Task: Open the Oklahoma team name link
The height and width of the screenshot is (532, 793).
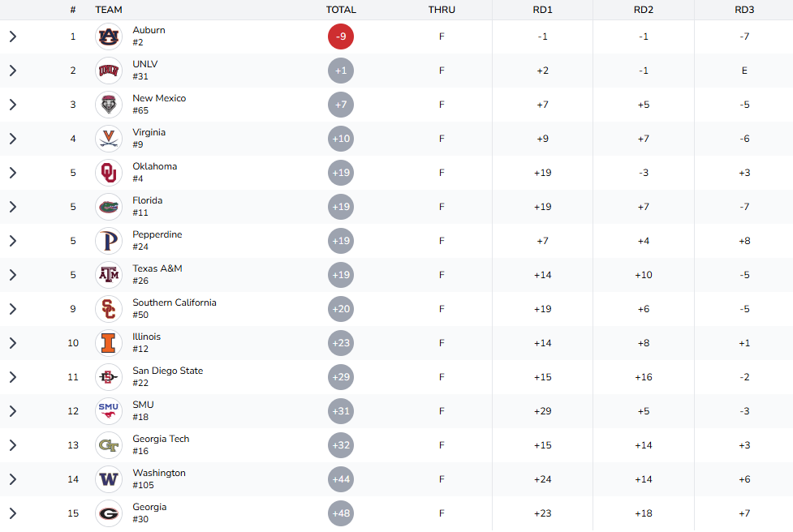Action: 155,166
